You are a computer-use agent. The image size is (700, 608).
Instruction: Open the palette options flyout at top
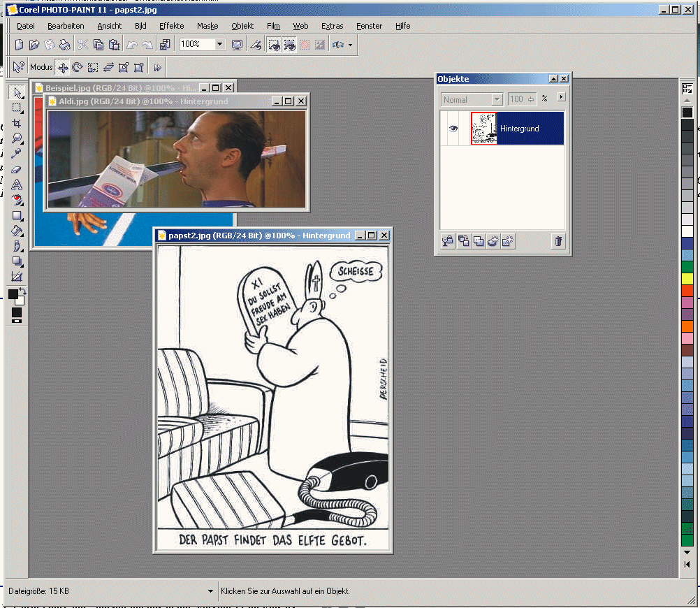[687, 89]
